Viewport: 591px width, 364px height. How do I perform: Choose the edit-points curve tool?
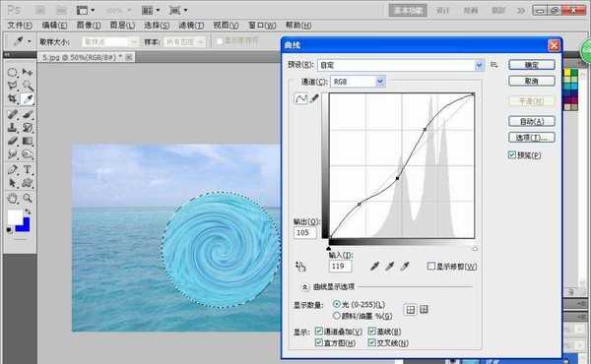[x=300, y=98]
